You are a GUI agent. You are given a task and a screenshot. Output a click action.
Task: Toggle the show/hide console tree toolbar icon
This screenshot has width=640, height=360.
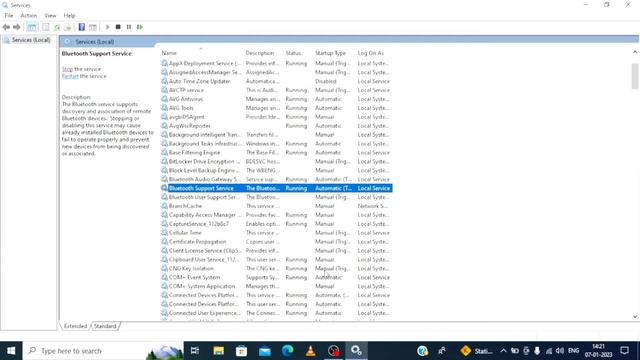32,27
